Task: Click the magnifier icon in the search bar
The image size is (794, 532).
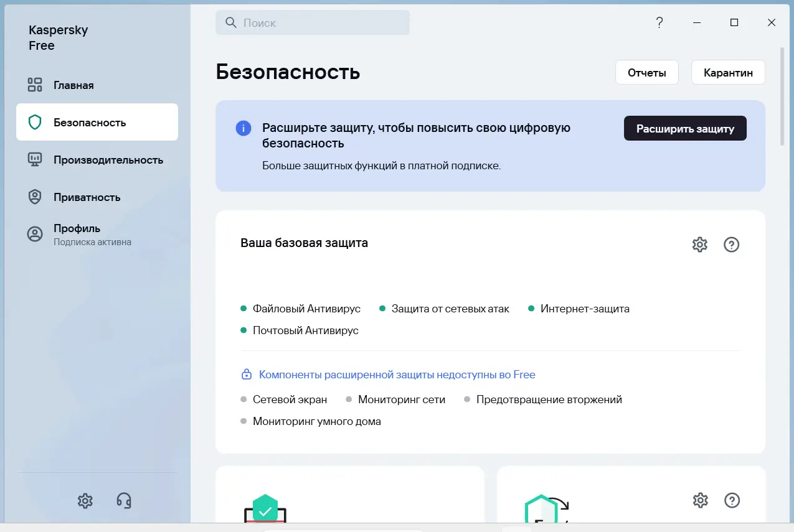Action: [x=230, y=22]
